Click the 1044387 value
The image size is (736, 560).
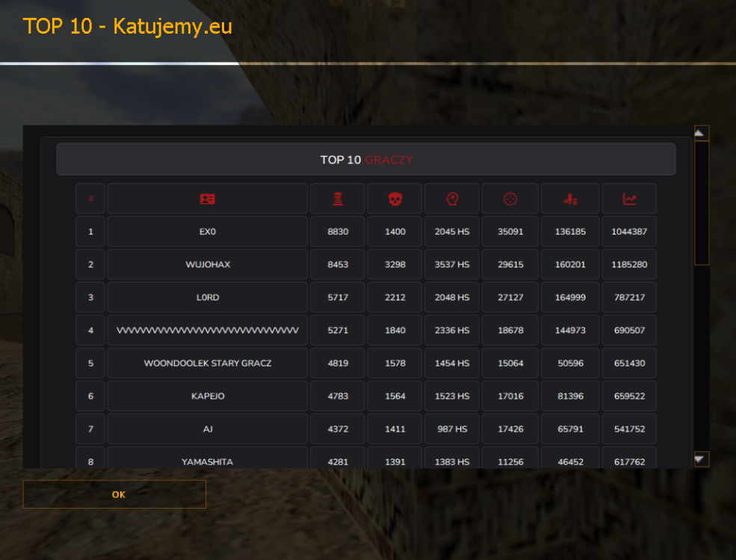pos(629,231)
